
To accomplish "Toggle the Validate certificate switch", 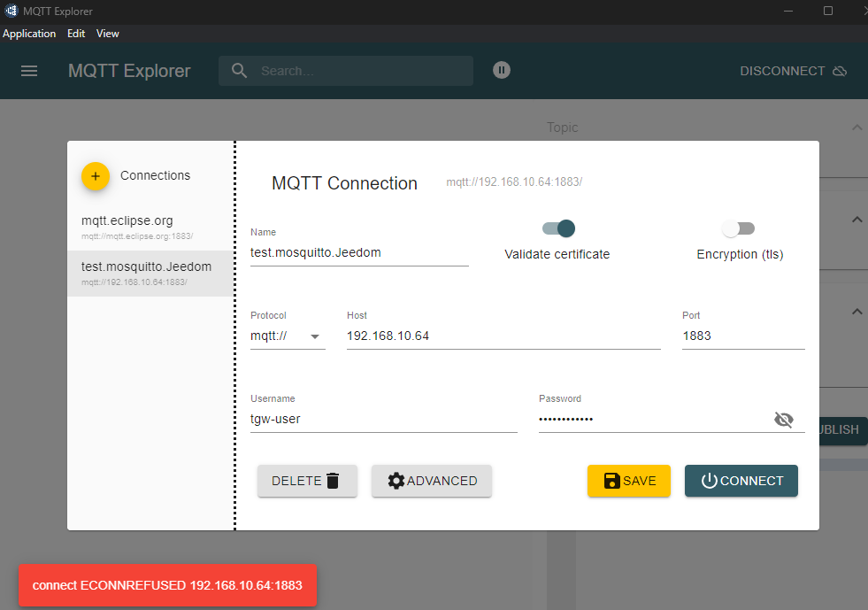I will [x=558, y=228].
